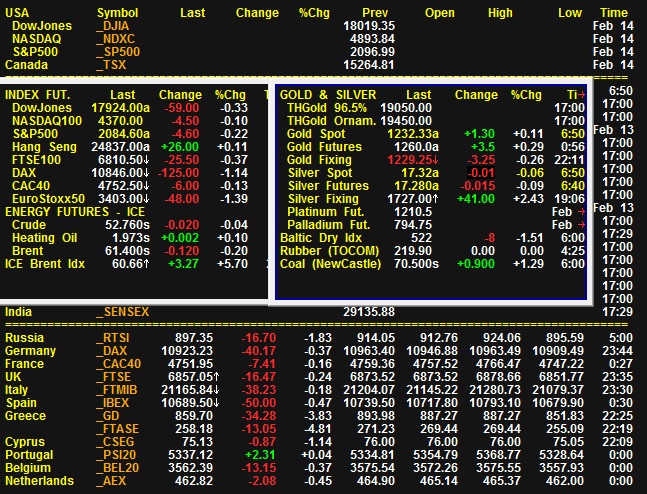Click the _SP500 symbol
The width and height of the screenshot is (647, 494).
pos(118,52)
